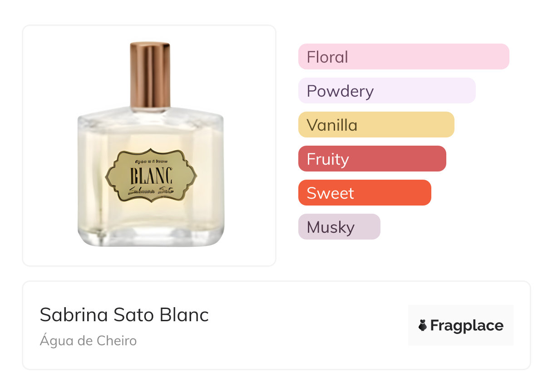Select the copper bottle cap
This screenshot has width=553, height=392.
click(150, 75)
